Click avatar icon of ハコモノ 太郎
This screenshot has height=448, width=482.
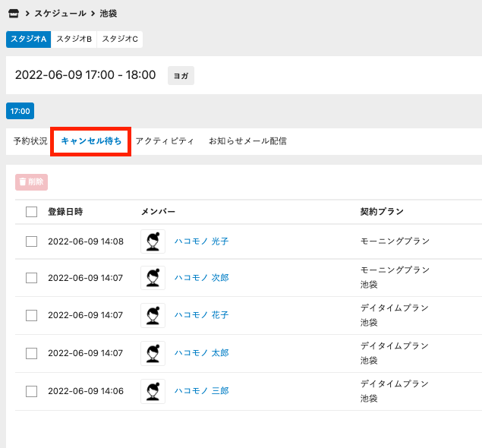click(x=153, y=353)
